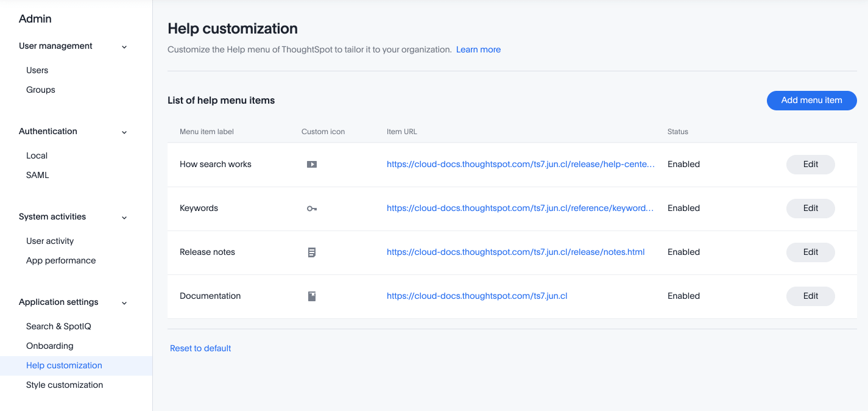This screenshot has width=868, height=411.
Task: Click the Release notes custom icon
Action: point(312,252)
